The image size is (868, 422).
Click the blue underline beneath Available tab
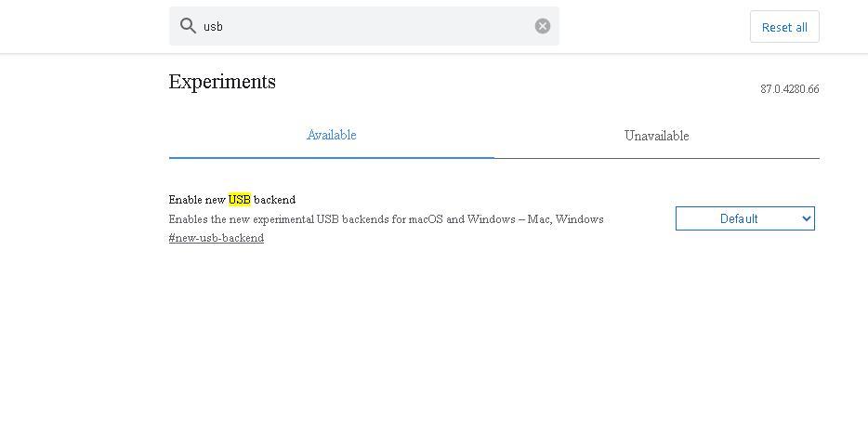click(x=331, y=158)
